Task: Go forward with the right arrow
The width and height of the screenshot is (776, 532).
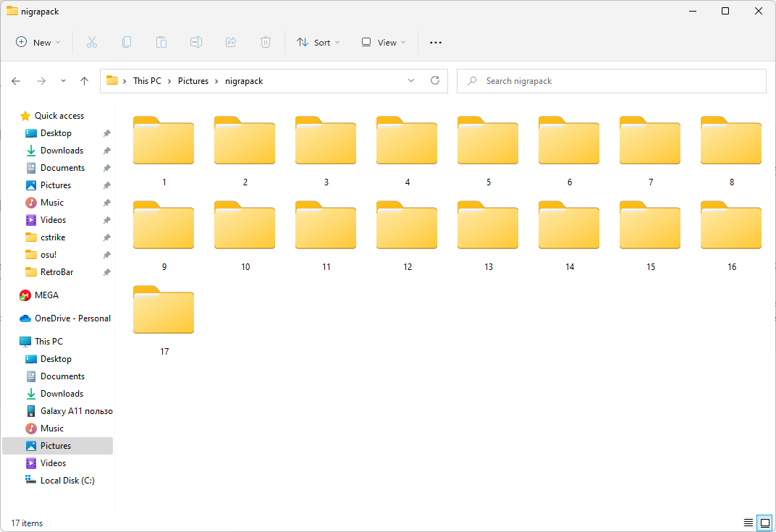Action: 41,81
